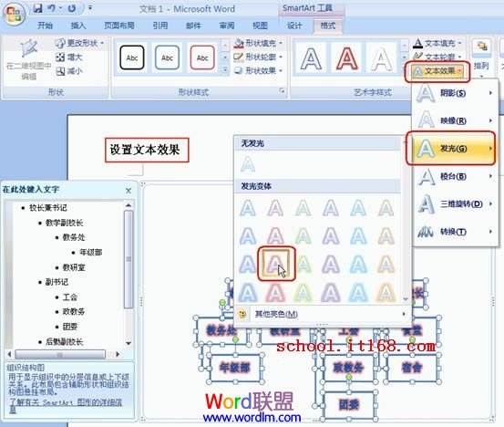Open Customize Quick Access Toolbar arrow
The width and height of the screenshot is (504, 427).
(x=90, y=7)
